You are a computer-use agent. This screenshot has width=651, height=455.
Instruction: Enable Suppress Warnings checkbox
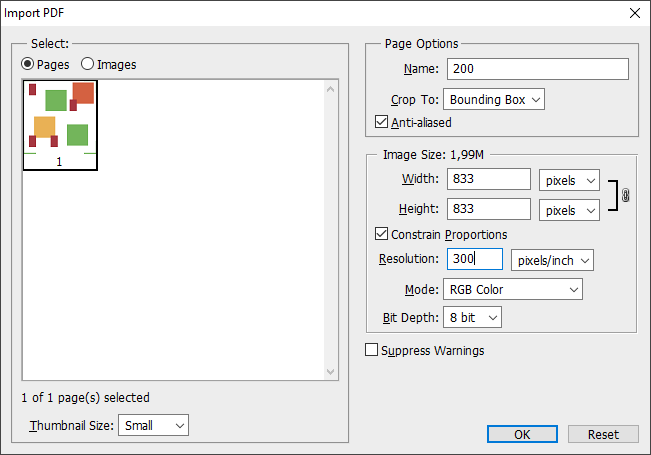point(372,350)
